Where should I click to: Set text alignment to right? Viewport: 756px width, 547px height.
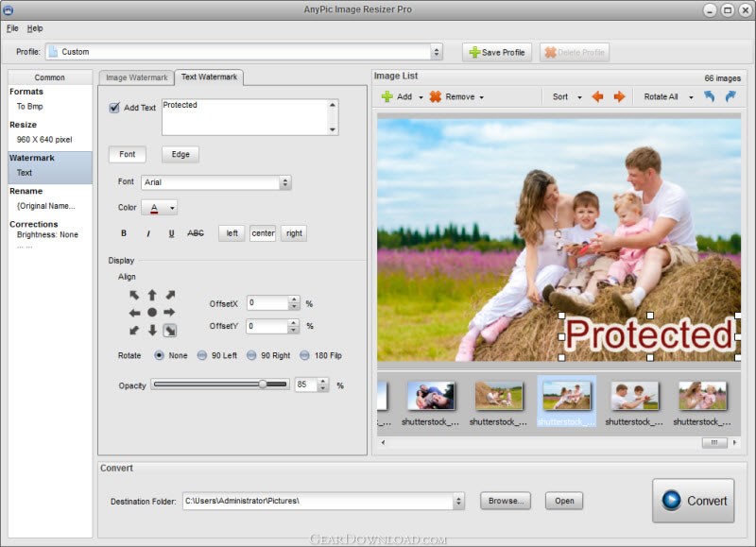tap(294, 233)
